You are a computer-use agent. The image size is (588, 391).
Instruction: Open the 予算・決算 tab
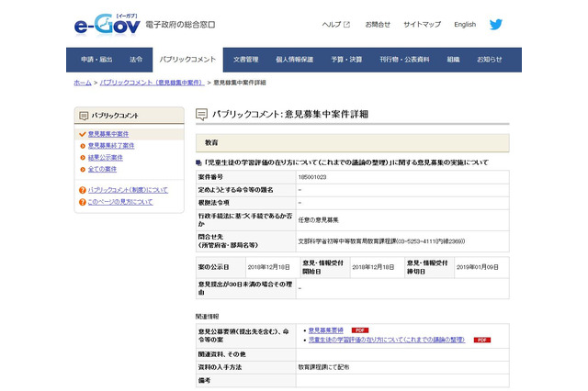point(346,59)
